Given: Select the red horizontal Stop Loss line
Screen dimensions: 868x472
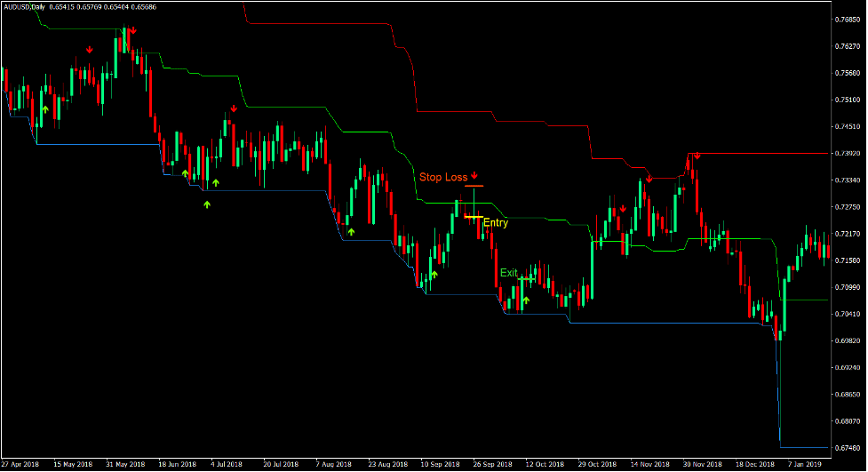Looking at the screenshot, I should click(x=473, y=186).
